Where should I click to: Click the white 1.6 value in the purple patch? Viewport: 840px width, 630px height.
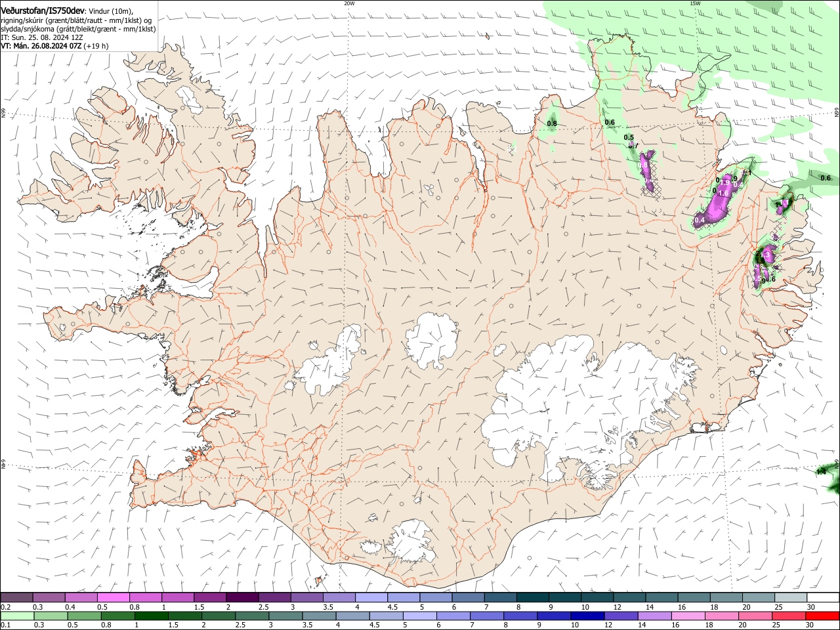(724, 194)
